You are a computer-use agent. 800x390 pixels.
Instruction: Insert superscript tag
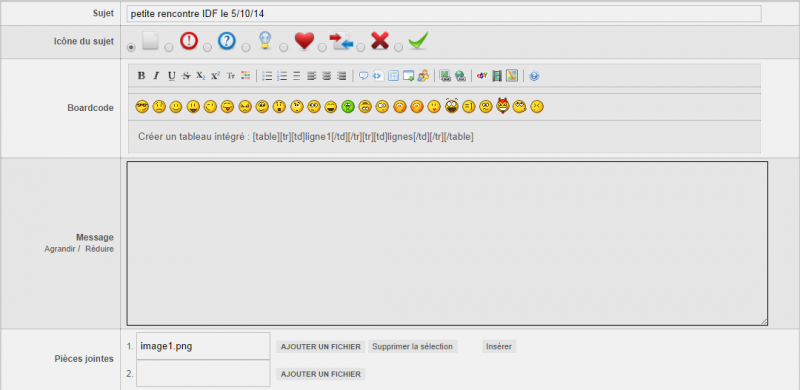[x=215, y=76]
